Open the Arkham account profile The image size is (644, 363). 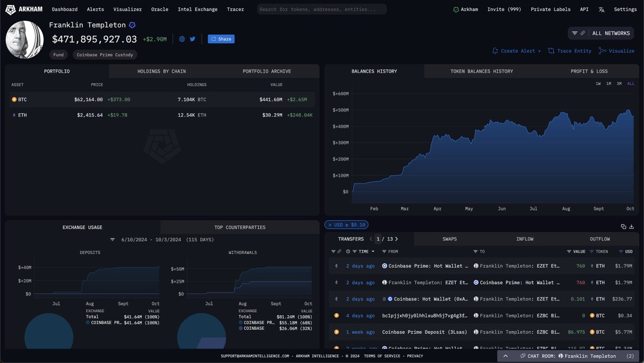click(465, 9)
